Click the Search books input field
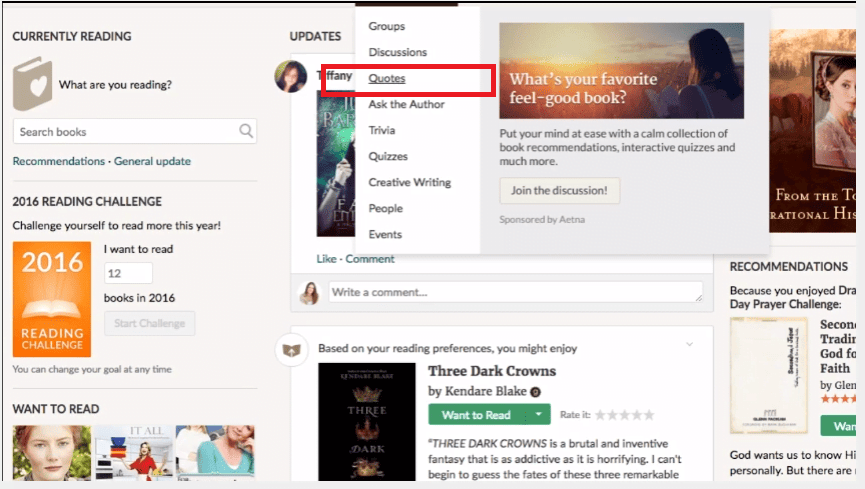The height and width of the screenshot is (489, 865). (x=125, y=131)
